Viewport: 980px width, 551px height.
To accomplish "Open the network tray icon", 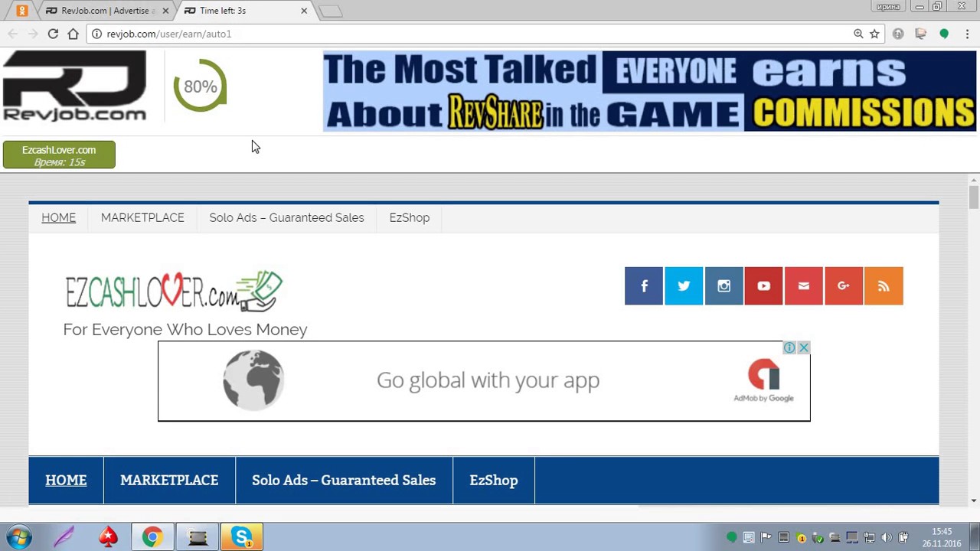I will pyautogui.click(x=869, y=537).
